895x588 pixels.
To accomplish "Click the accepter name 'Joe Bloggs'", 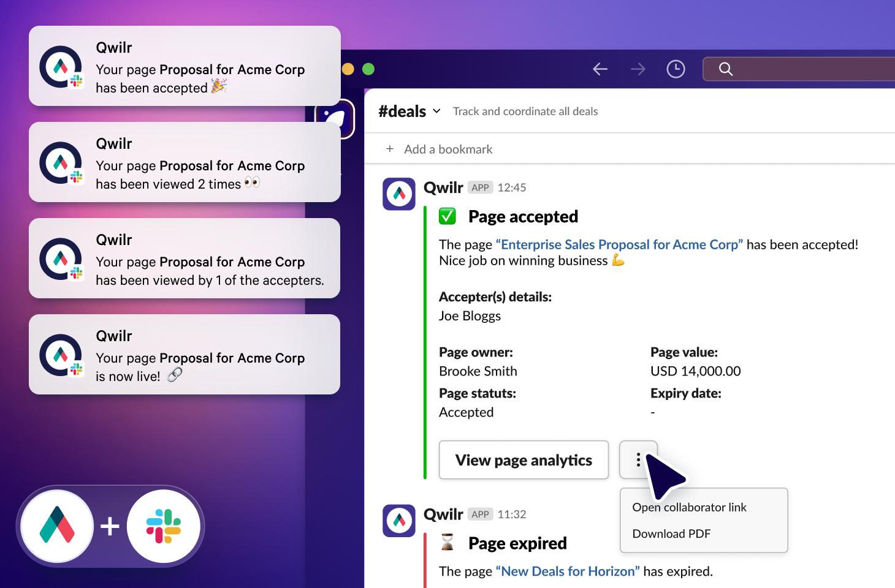I will (x=470, y=316).
